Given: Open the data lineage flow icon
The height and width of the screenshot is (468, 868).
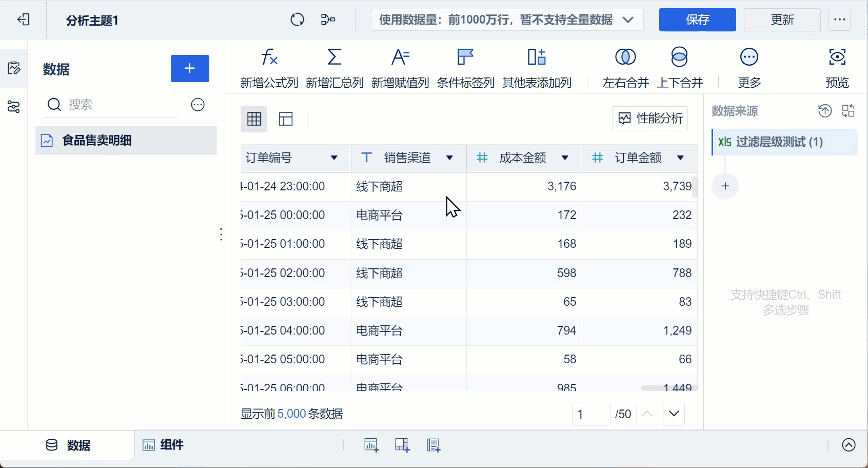Looking at the screenshot, I should (328, 20).
